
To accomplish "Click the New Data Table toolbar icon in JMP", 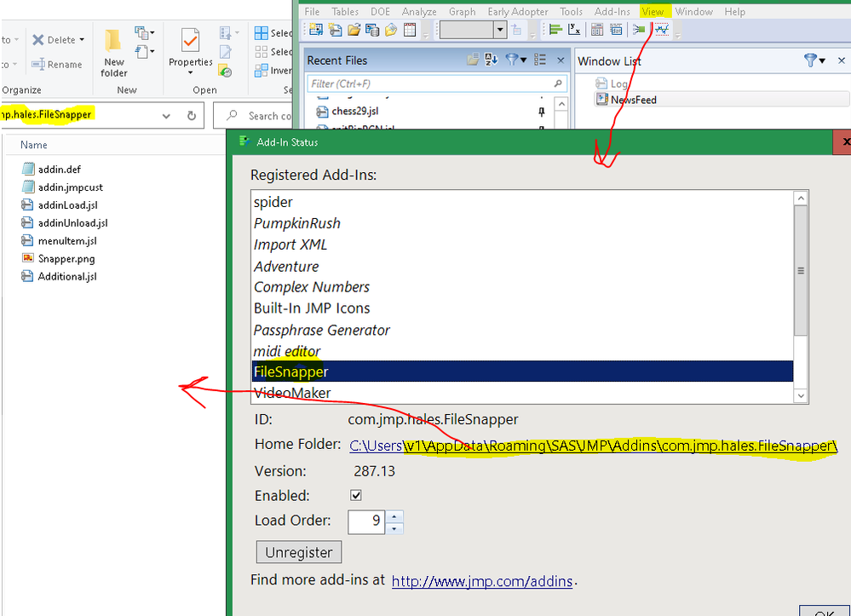I will click(x=316, y=30).
